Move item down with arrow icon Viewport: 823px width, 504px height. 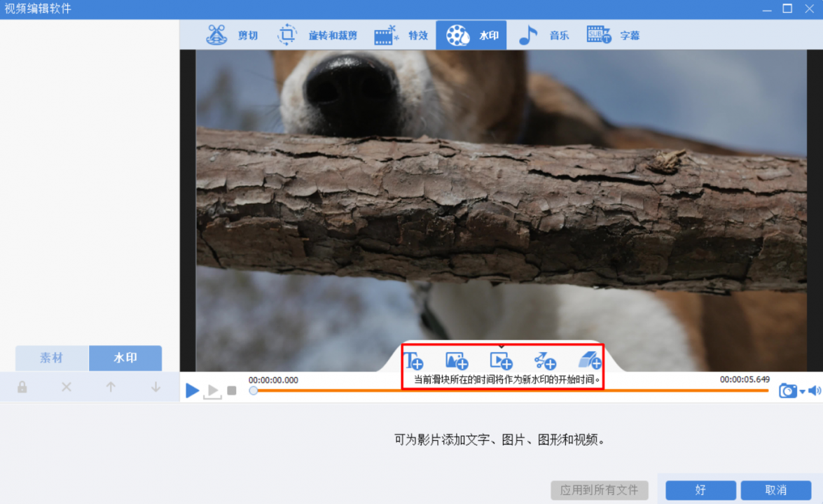coord(155,388)
